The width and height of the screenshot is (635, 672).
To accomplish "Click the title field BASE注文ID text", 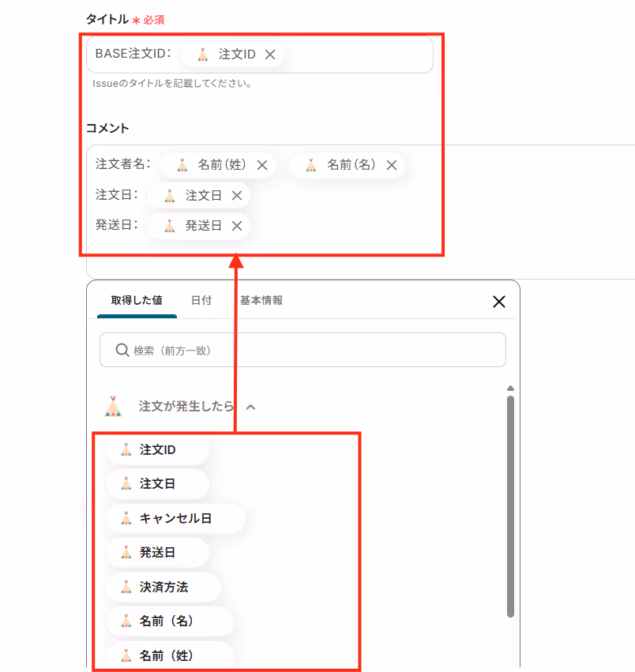I will (x=133, y=54).
